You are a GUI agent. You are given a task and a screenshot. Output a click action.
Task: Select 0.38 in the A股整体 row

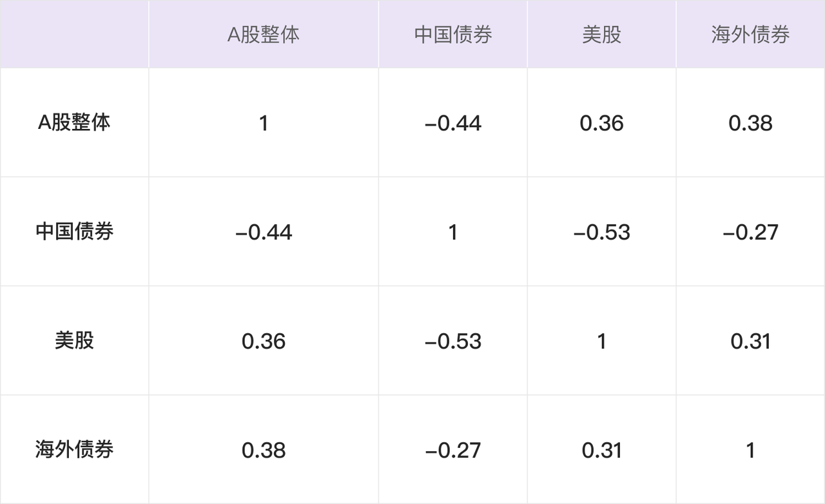[750, 123]
